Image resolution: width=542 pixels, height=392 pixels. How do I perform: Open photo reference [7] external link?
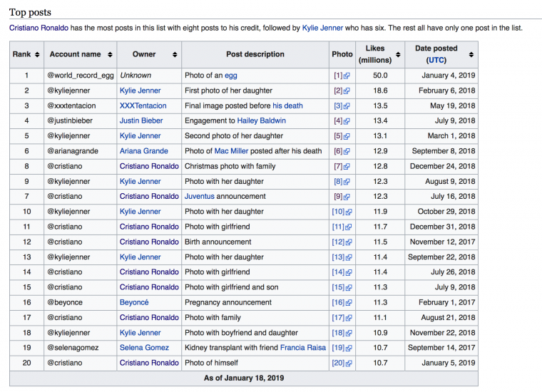point(342,167)
